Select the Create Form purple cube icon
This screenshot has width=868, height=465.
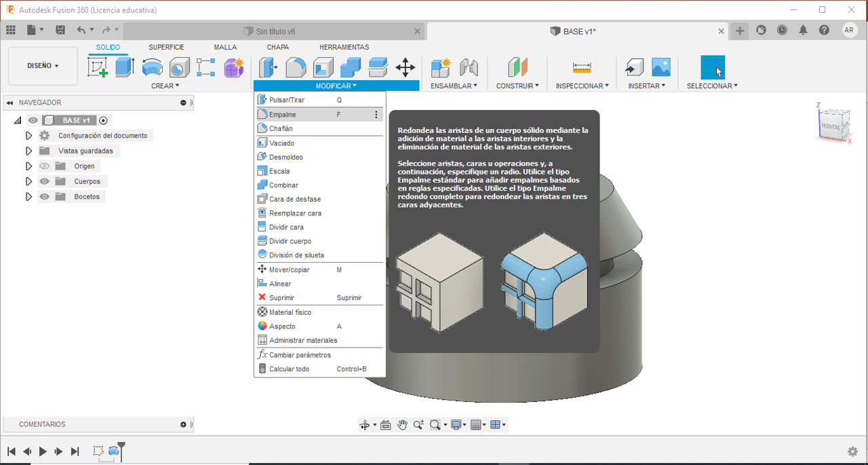point(234,67)
